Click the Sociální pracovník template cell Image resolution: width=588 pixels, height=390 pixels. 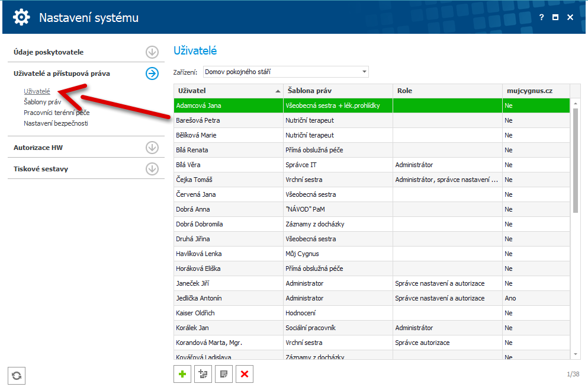click(338, 328)
